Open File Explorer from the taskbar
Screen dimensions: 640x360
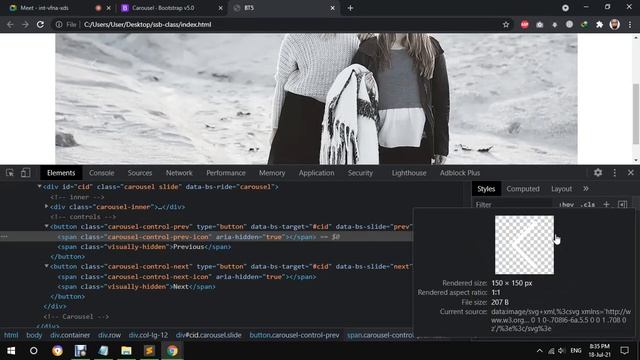126,351
